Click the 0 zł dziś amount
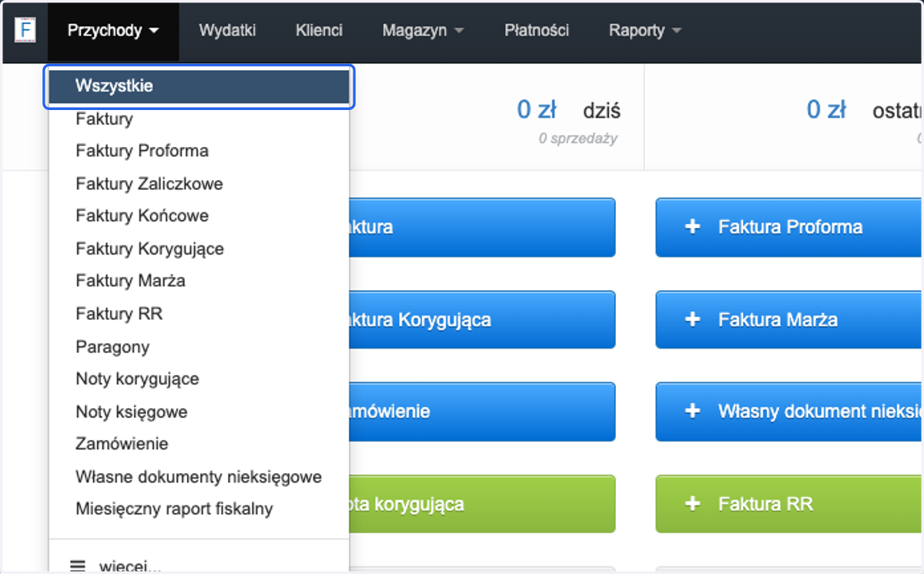Viewport: 924px width, 574px height. tap(537, 110)
